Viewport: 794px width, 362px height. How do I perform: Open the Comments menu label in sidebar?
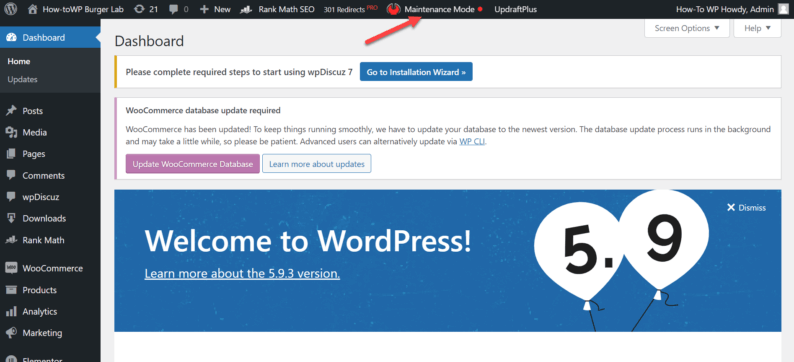44,176
